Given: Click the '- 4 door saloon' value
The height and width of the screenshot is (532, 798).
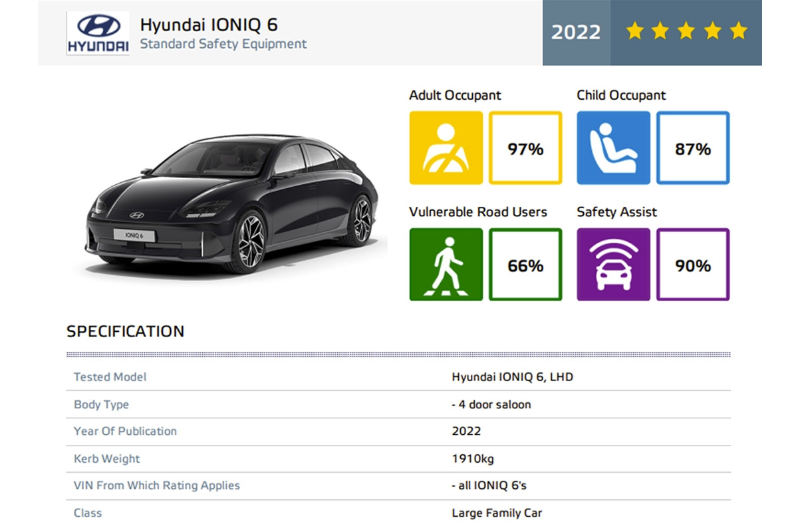Looking at the screenshot, I should pos(491,404).
